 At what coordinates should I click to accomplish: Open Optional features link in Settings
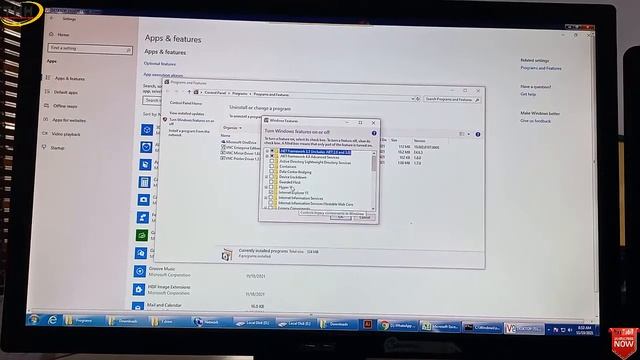(x=160, y=64)
